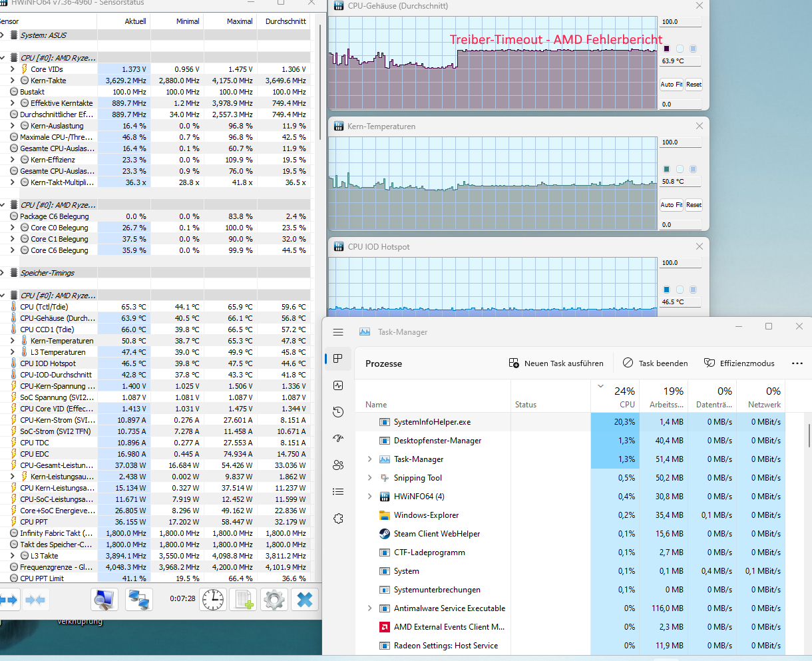812x661 pixels.
Task: Expand the System: ASUS sensor group
Action: click(x=3, y=35)
